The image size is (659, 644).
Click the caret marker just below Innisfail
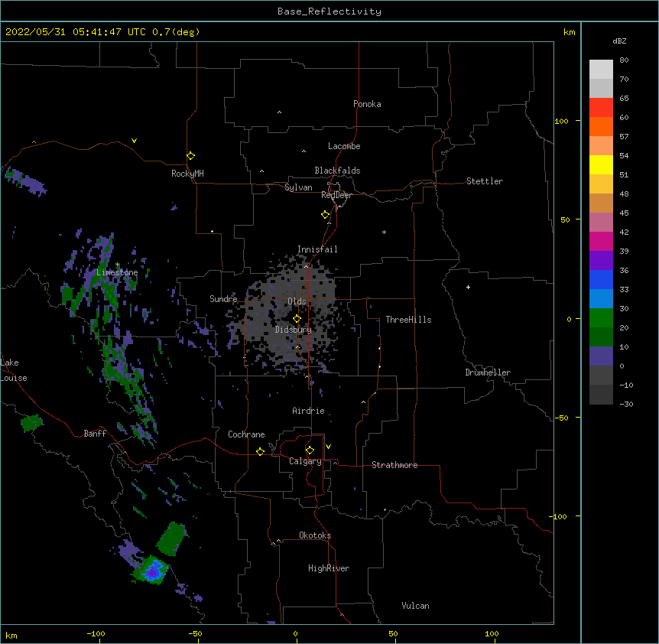[306, 266]
